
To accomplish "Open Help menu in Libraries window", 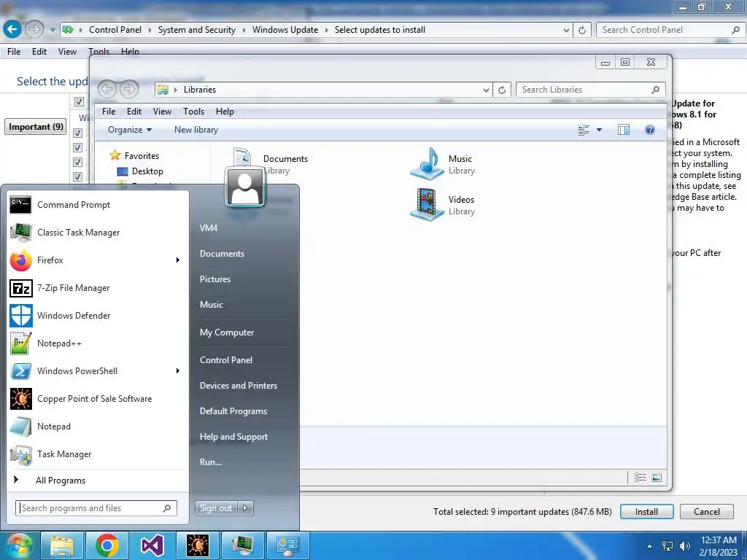I will click(x=225, y=112).
